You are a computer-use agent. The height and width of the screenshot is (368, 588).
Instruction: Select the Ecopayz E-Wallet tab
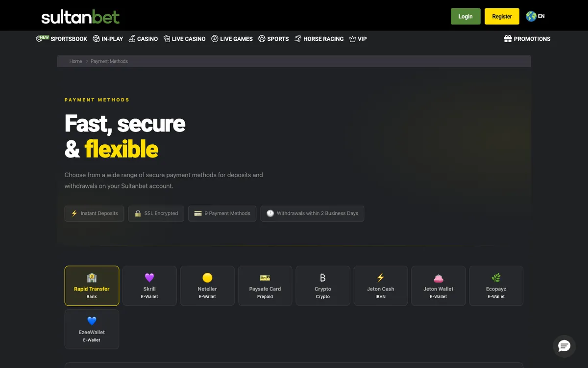(496, 286)
